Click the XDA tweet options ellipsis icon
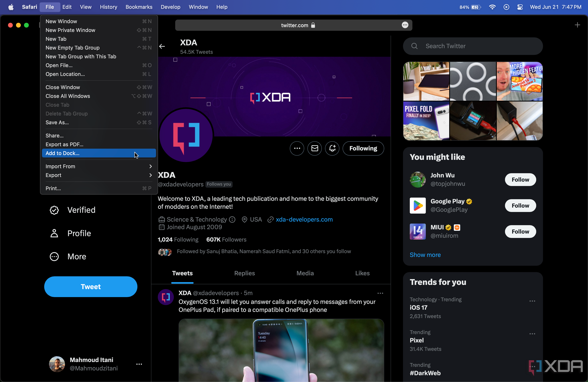 (x=380, y=293)
